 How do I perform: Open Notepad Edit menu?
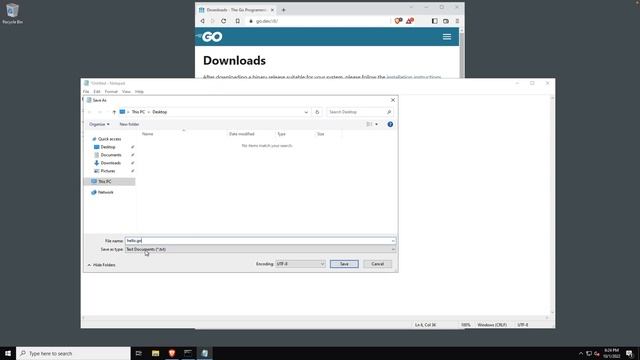click(97, 91)
